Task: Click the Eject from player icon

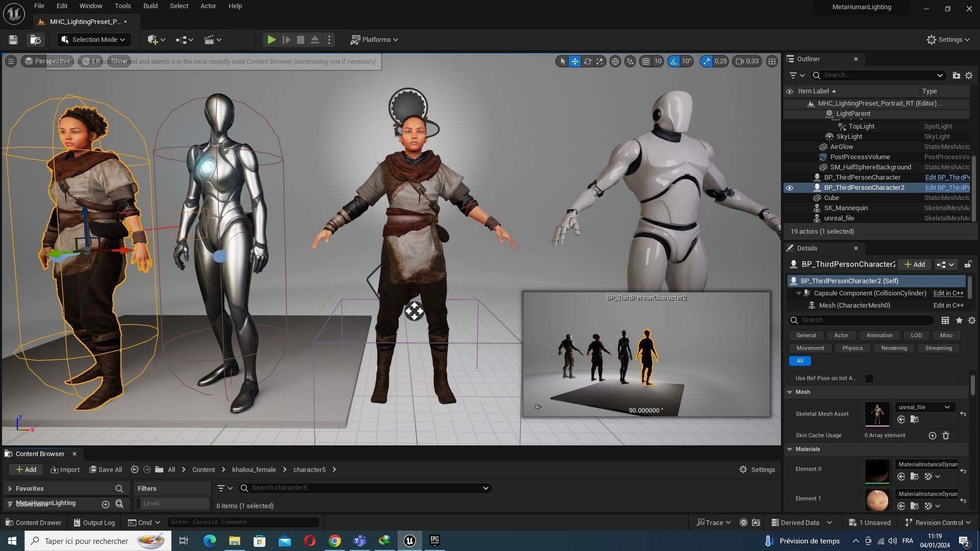Action: tap(315, 40)
